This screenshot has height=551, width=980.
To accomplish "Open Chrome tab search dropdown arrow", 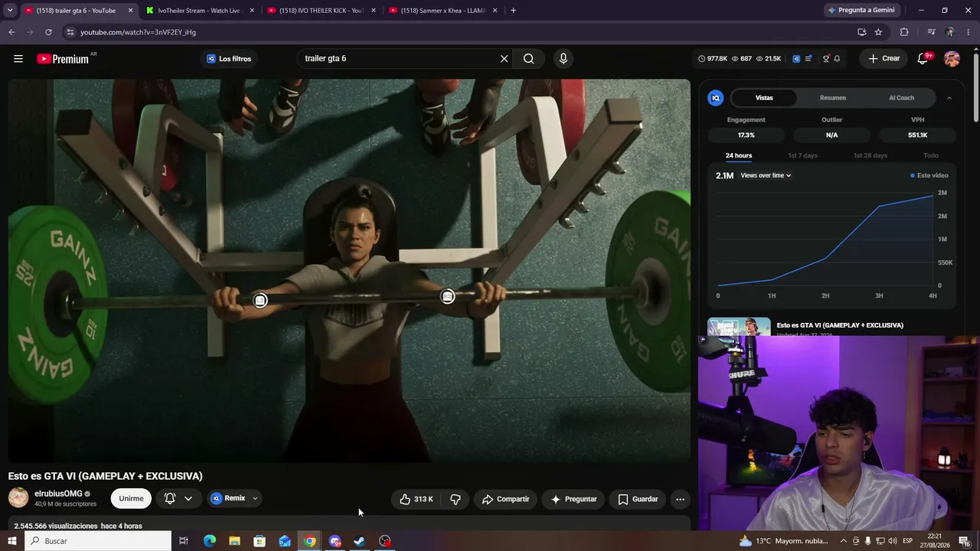I will coord(10,10).
